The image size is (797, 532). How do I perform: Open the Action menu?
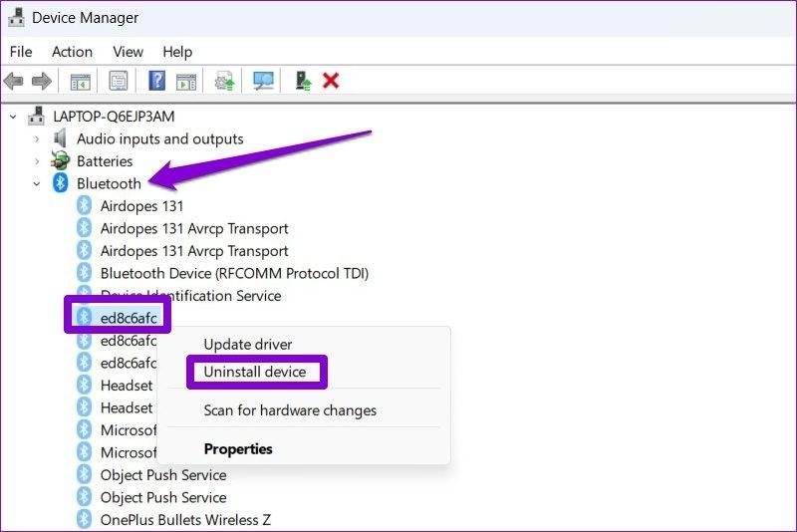(x=72, y=51)
